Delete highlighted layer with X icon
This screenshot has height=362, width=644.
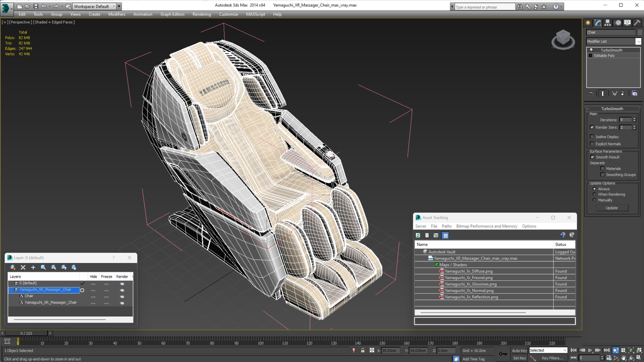pyautogui.click(x=23, y=267)
